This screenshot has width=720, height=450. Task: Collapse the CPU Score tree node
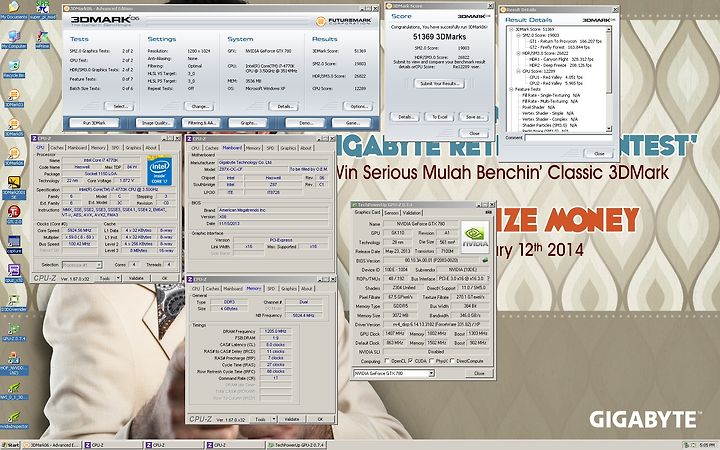[x=518, y=71]
